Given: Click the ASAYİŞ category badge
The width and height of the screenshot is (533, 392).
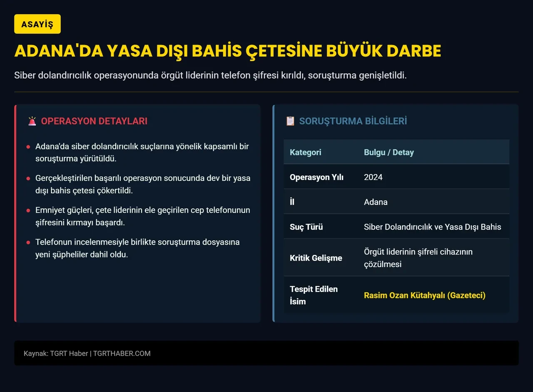Looking at the screenshot, I should click(37, 24).
